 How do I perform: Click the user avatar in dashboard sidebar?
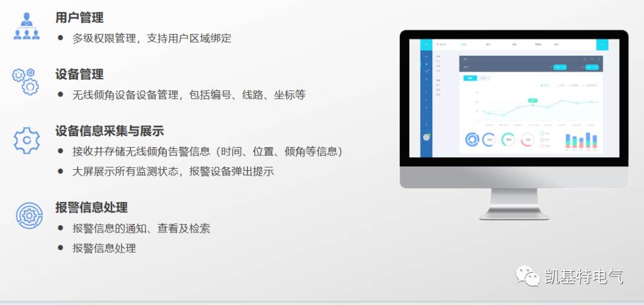[x=426, y=136]
